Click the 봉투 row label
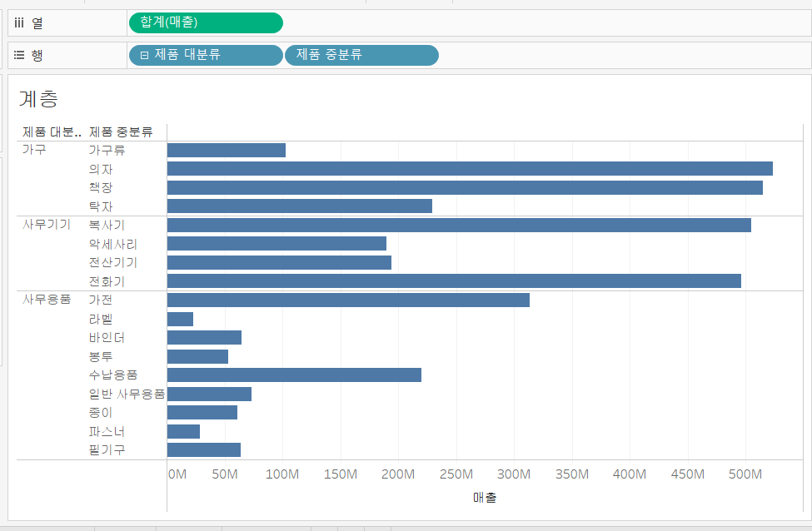 [x=101, y=356]
